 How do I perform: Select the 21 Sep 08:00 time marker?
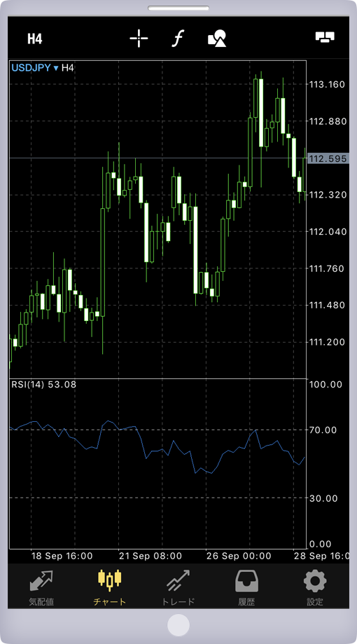pyautogui.click(x=150, y=556)
